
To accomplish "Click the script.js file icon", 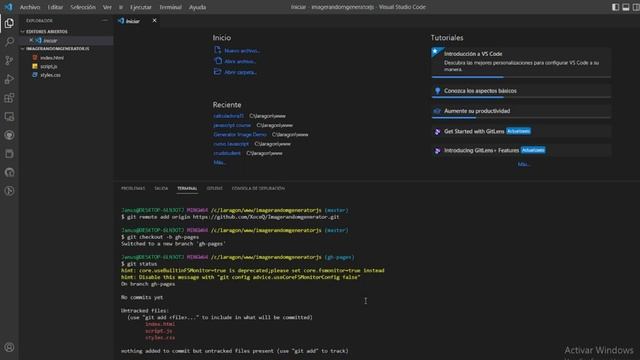I will point(35,66).
